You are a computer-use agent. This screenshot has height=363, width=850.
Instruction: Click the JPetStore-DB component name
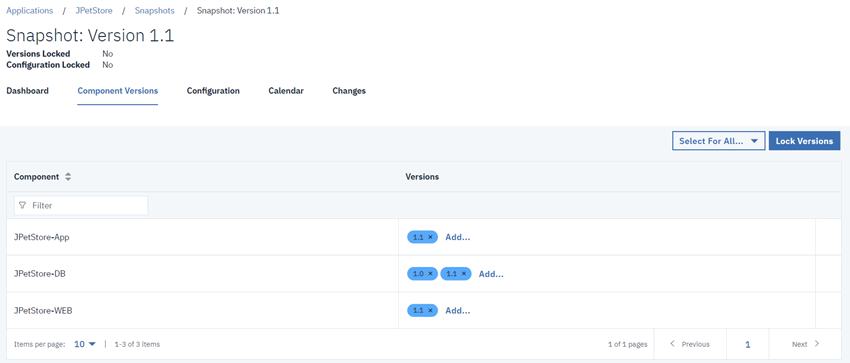40,274
